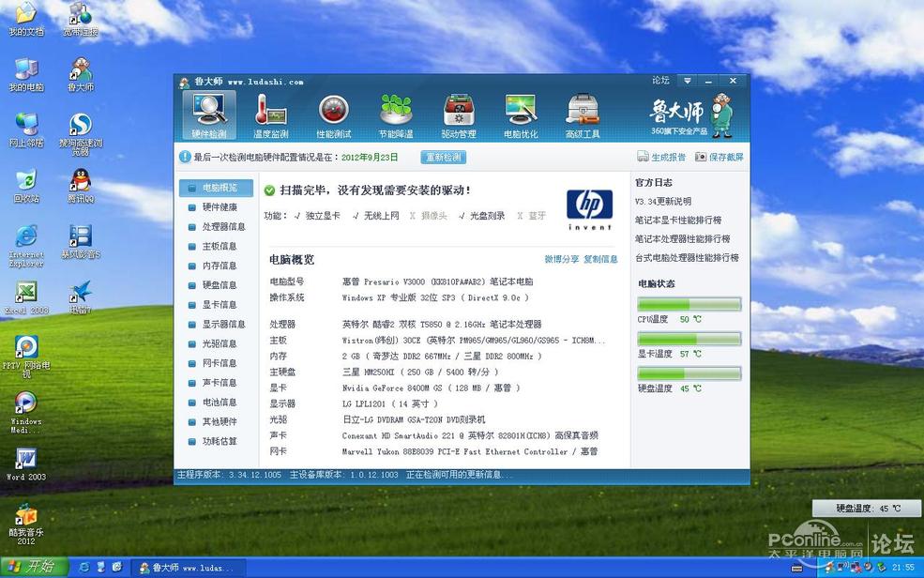Open the 鲁大师 desktop shortcut
This screenshot has width=924, height=578.
(x=81, y=75)
